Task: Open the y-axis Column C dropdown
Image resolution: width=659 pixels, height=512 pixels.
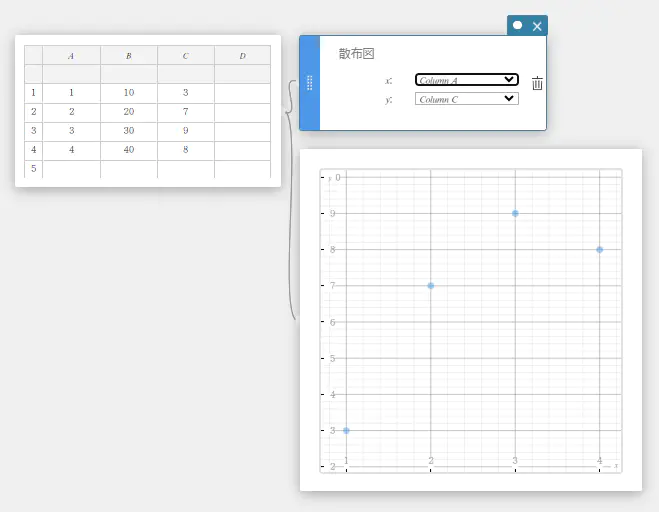Action: [x=466, y=99]
